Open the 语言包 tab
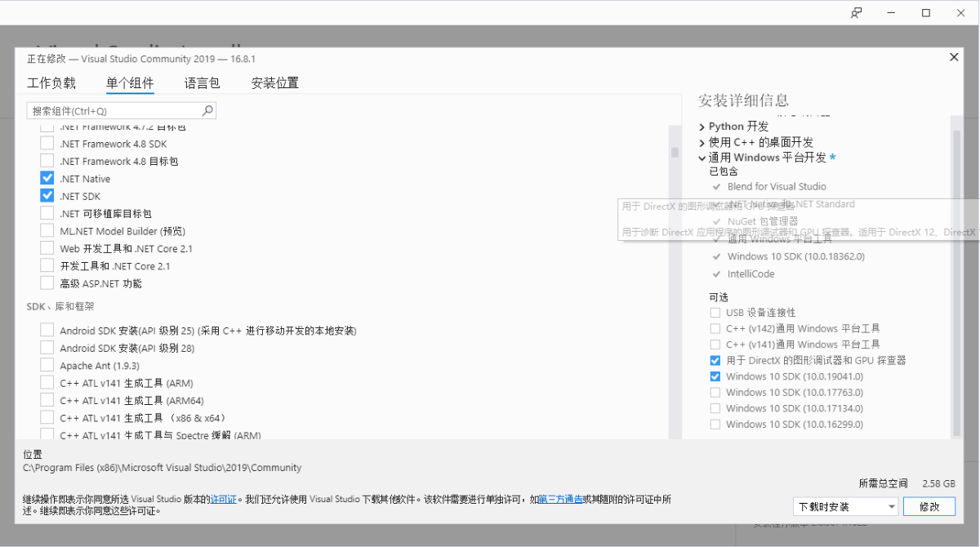The height and width of the screenshot is (547, 980). [x=202, y=82]
